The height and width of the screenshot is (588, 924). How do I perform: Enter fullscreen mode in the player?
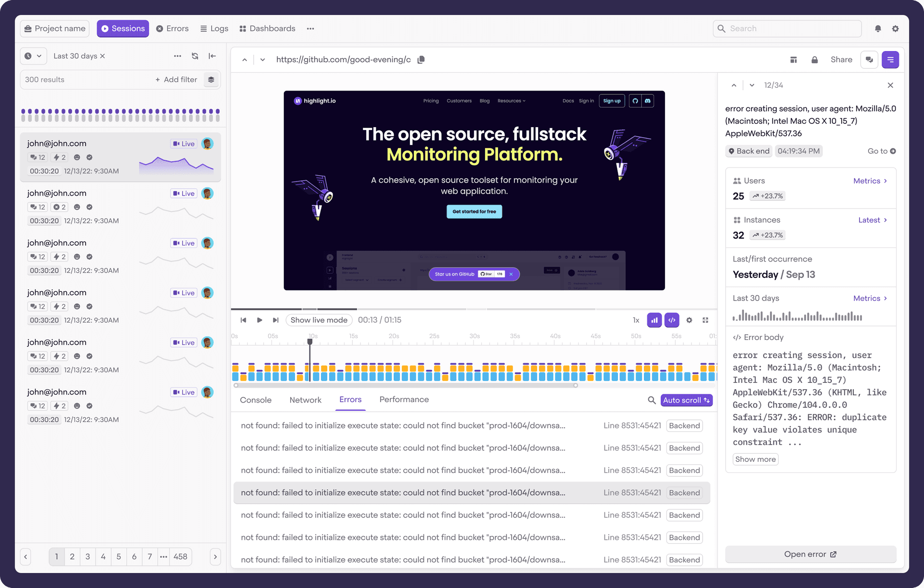pyautogui.click(x=706, y=320)
